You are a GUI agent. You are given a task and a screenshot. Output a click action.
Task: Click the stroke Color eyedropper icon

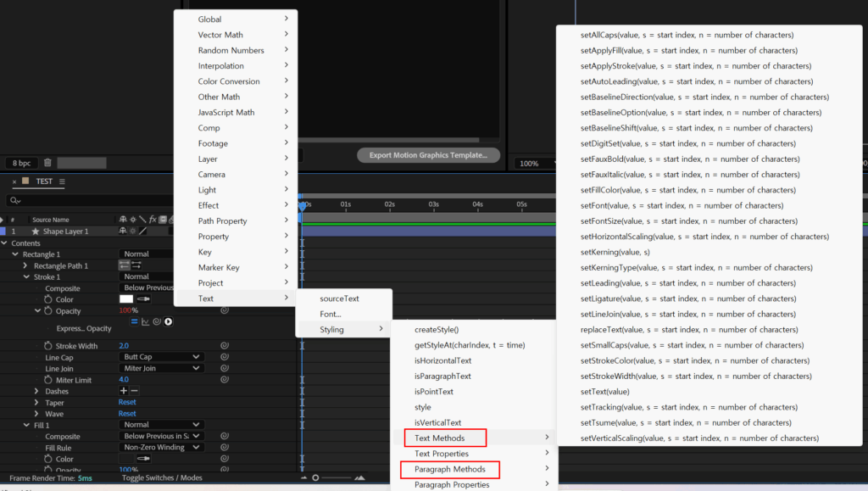click(143, 299)
